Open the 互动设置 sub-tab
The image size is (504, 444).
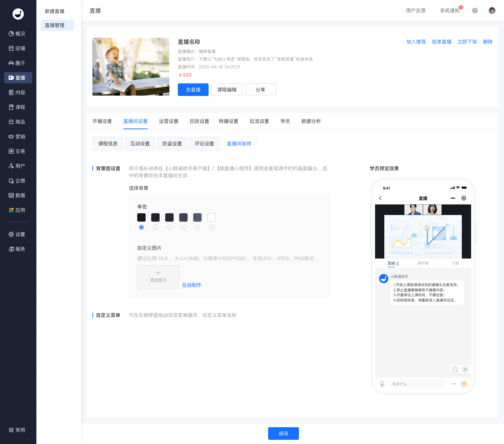[140, 144]
